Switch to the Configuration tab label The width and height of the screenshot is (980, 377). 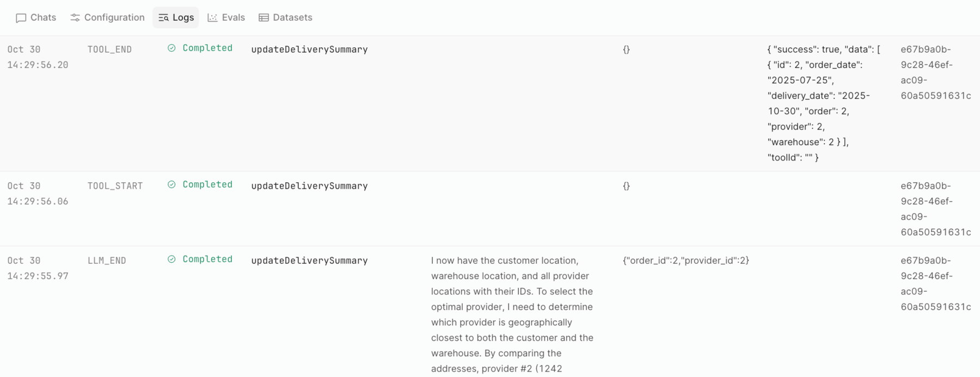[x=114, y=17]
